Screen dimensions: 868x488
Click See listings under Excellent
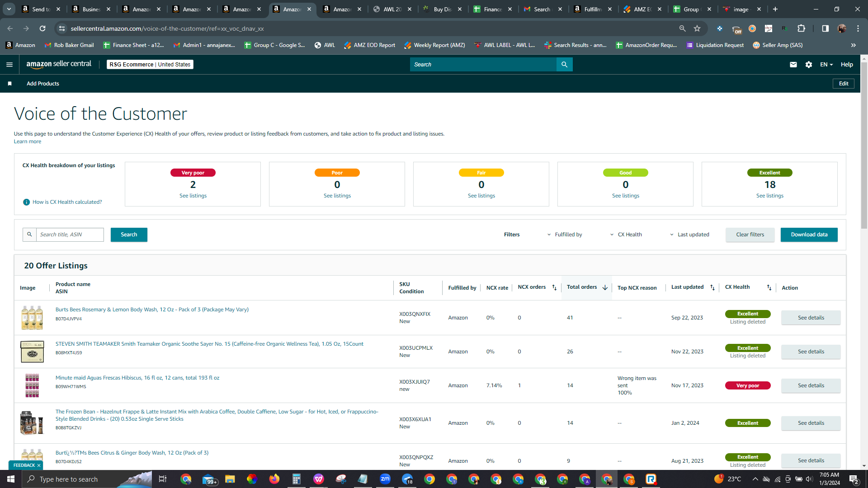(770, 196)
